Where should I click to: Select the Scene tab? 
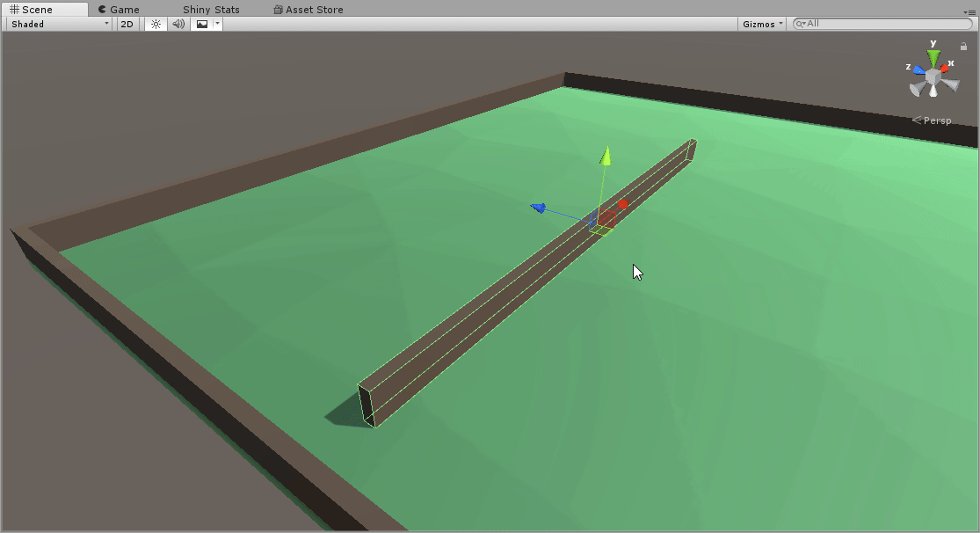(x=35, y=9)
